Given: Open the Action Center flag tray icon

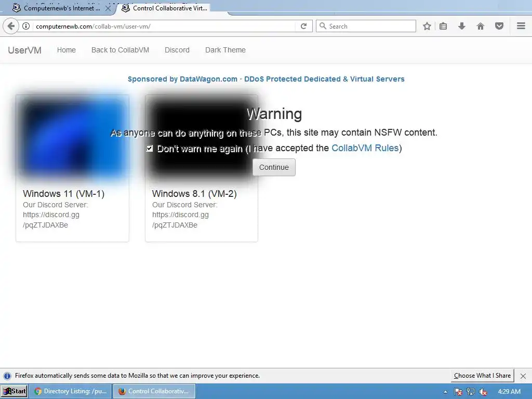Looking at the screenshot, I should pyautogui.click(x=458, y=392).
